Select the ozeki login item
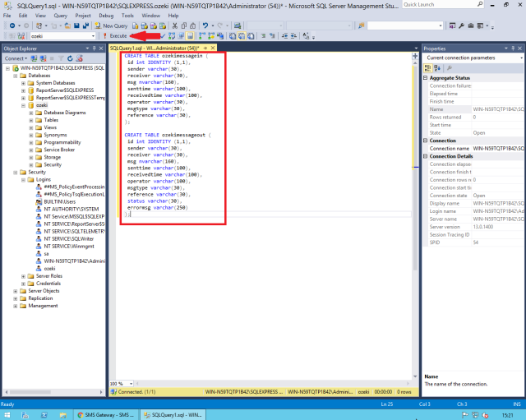This screenshot has width=526, height=420. 49,269
